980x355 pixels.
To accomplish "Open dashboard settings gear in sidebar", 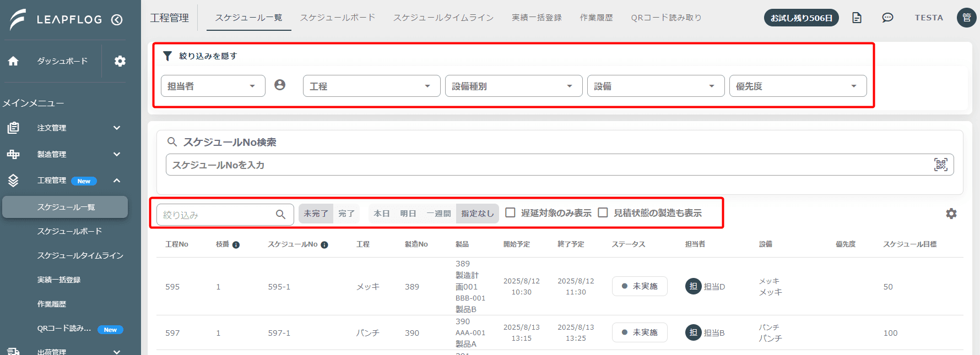I will 120,61.
